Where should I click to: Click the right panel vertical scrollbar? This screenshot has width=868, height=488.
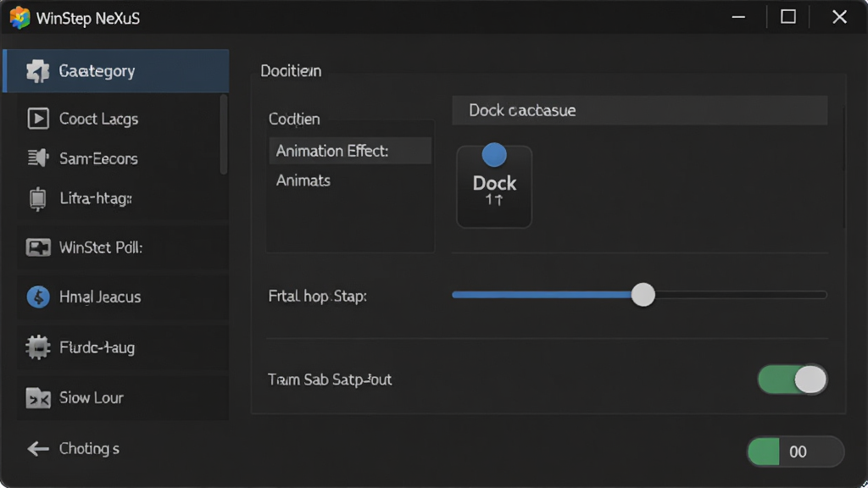pos(843,166)
